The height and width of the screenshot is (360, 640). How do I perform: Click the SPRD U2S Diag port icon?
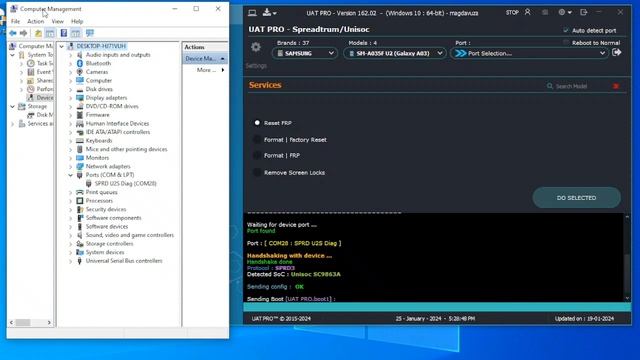[x=89, y=184]
